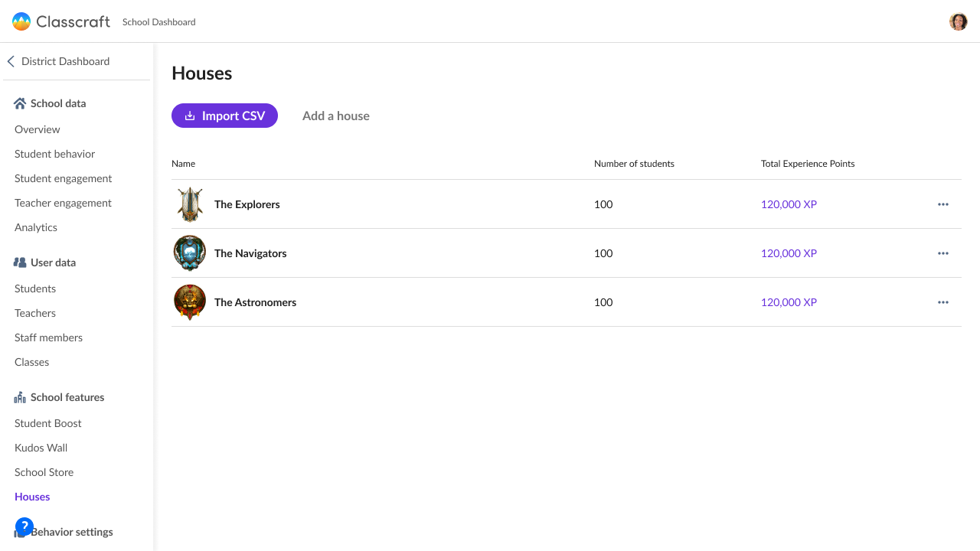This screenshot has height=551, width=980.
Task: Click The Explorers house crest
Action: pyautogui.click(x=190, y=204)
